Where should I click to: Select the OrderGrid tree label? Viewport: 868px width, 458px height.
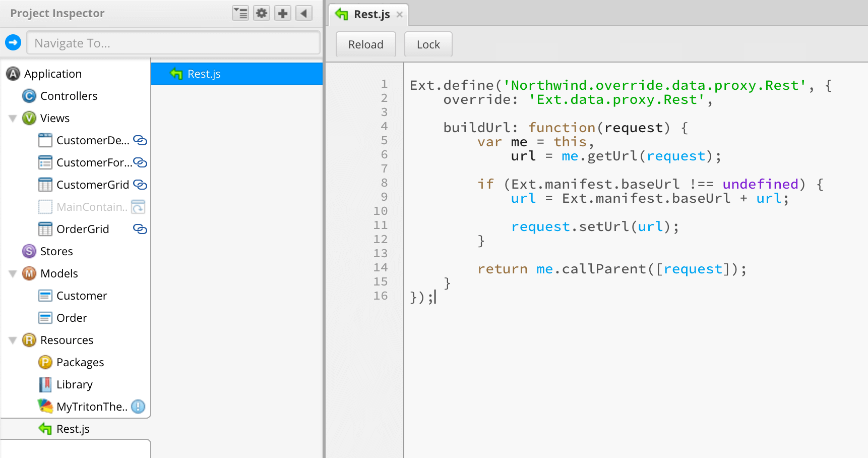pos(83,229)
